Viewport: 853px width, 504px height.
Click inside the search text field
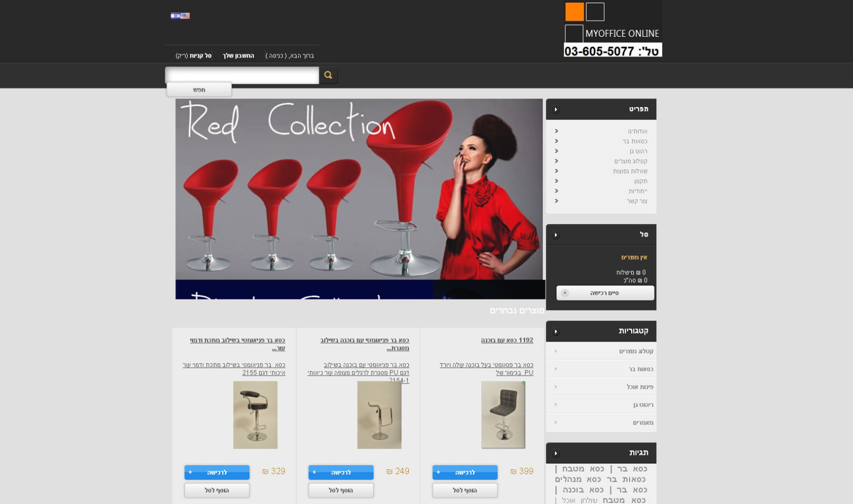(x=242, y=75)
